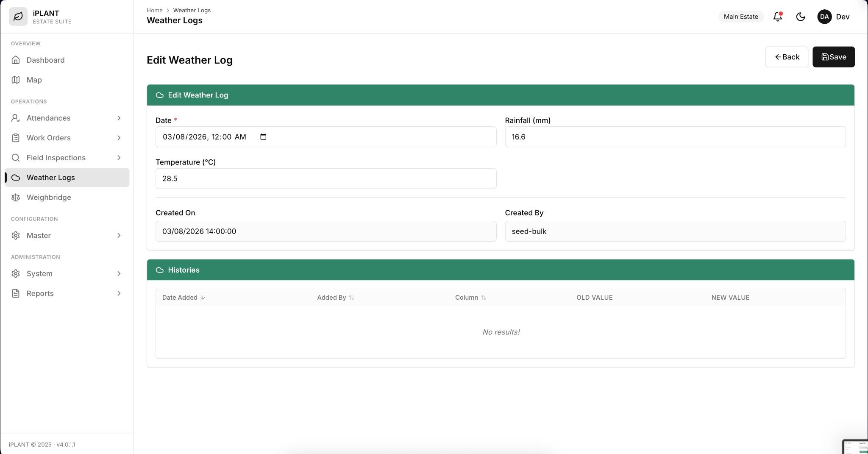
Task: Click the Reports document icon
Action: (x=16, y=293)
